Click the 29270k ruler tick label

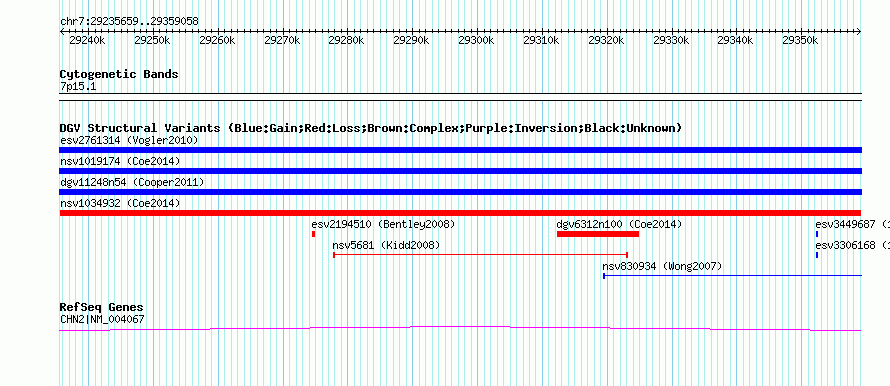tap(282, 40)
